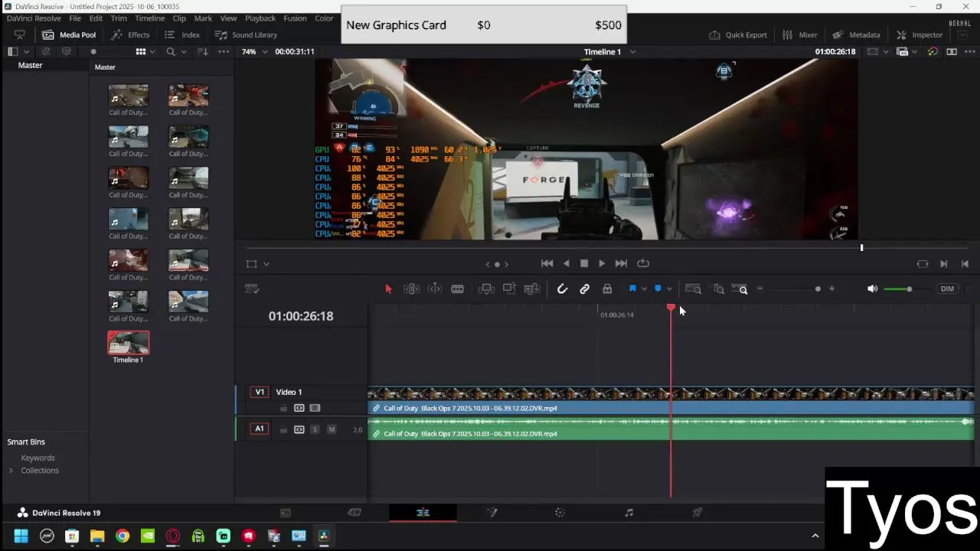Open the Timeline 1 name dropdown

(x=632, y=51)
